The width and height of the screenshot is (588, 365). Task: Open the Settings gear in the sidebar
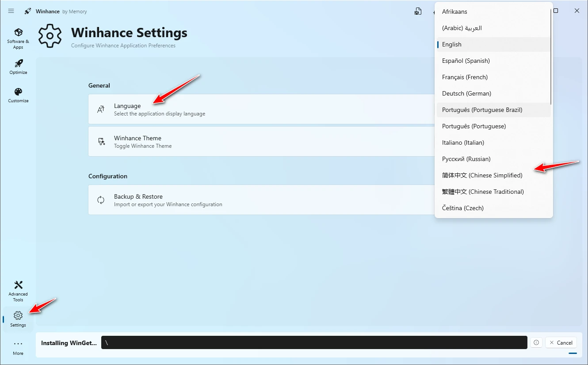click(x=18, y=318)
